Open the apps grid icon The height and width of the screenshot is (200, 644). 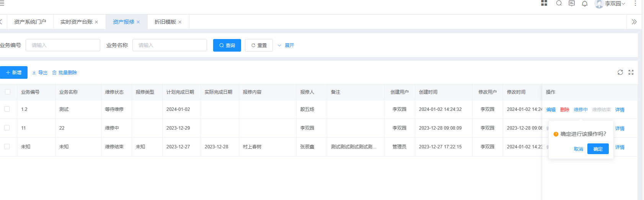click(544, 3)
